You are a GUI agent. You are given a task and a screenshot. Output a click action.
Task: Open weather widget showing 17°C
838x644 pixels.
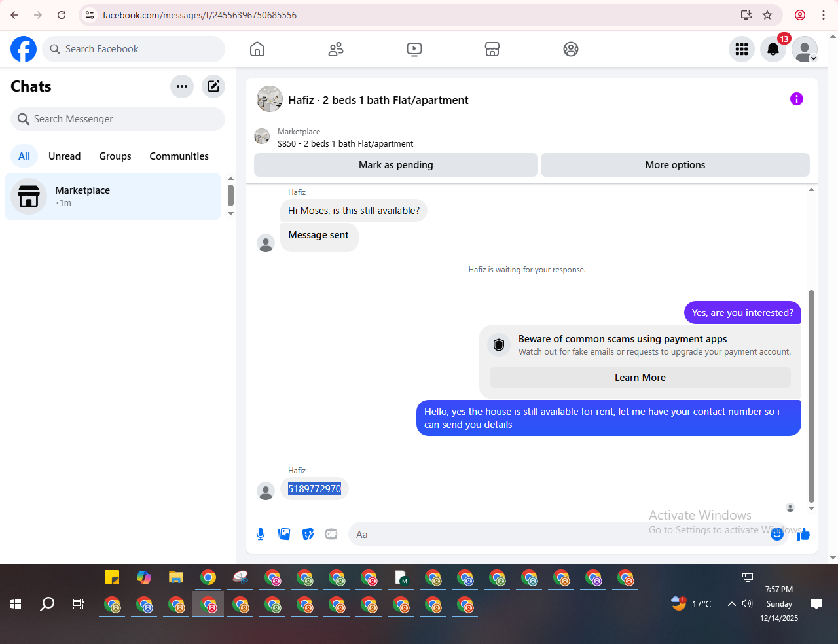[x=692, y=603]
